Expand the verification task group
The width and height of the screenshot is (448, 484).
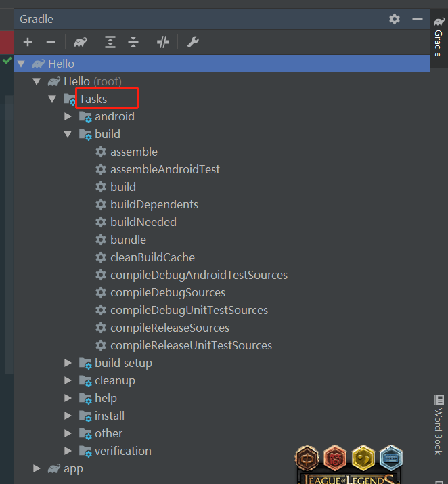point(68,451)
